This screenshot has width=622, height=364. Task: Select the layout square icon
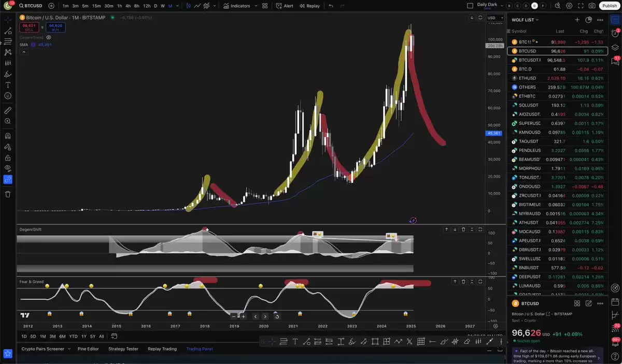(x=470, y=6)
